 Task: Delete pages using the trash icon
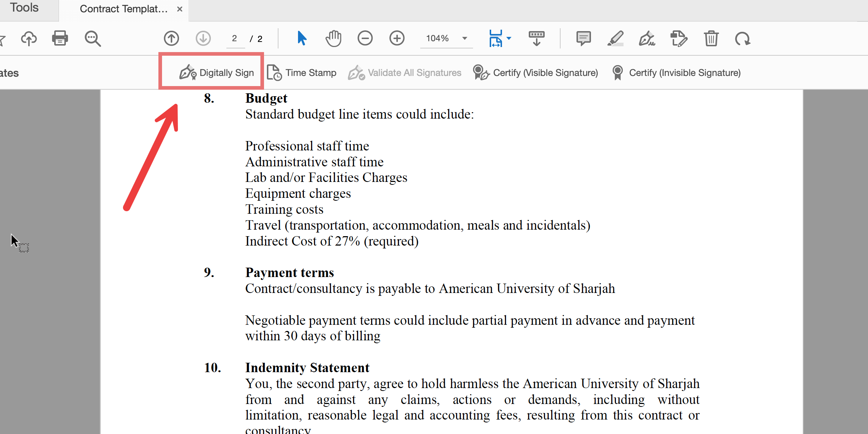711,38
